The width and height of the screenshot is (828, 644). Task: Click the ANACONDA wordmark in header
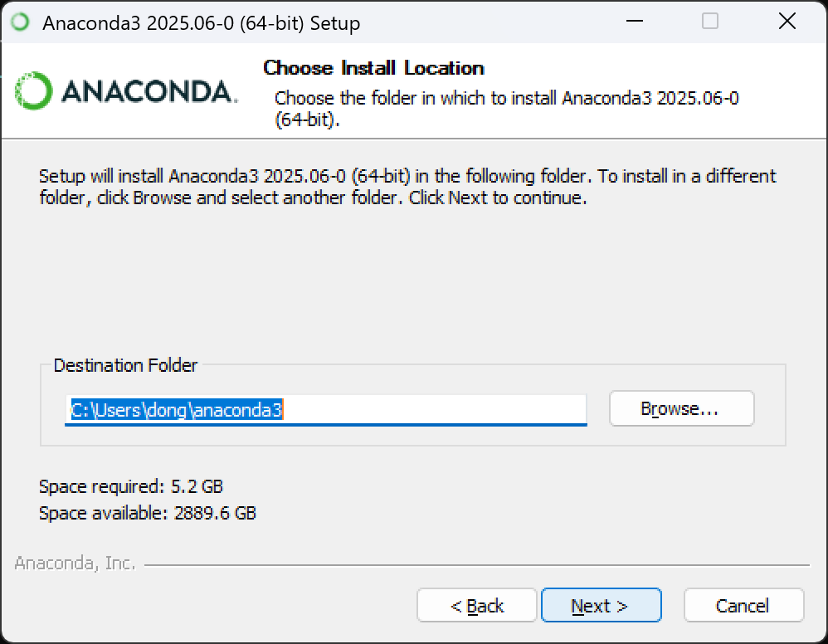point(148,91)
